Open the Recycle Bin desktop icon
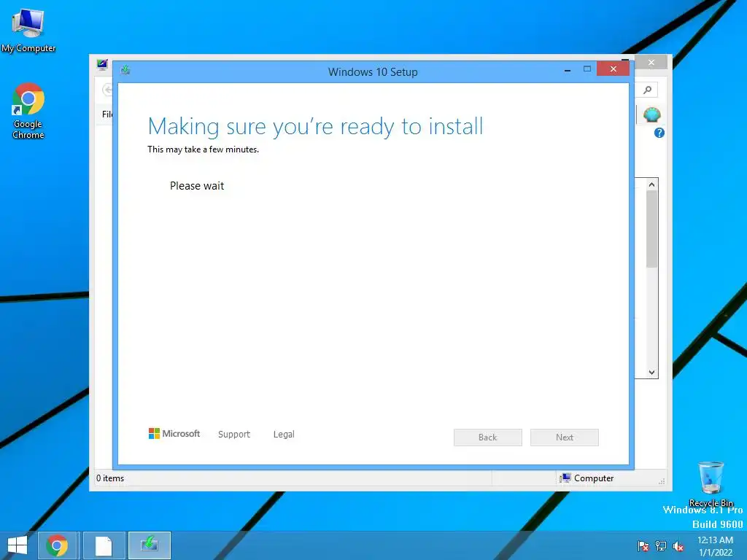This screenshot has width=747, height=560. click(x=711, y=483)
